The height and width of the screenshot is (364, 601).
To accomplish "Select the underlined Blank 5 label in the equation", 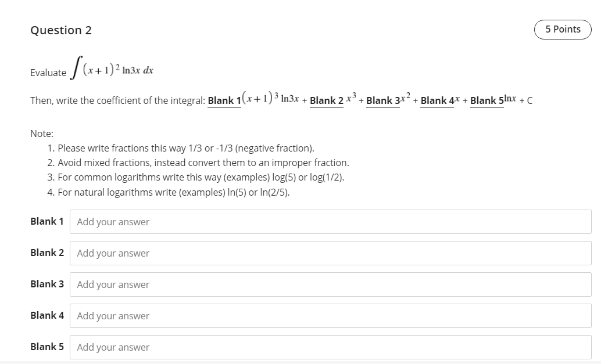I will (x=486, y=100).
